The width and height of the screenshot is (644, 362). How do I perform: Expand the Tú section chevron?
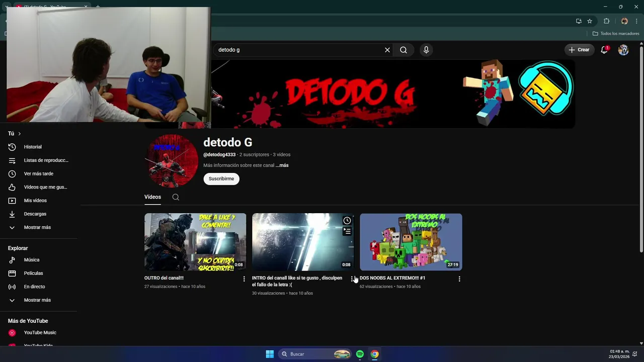(x=19, y=134)
